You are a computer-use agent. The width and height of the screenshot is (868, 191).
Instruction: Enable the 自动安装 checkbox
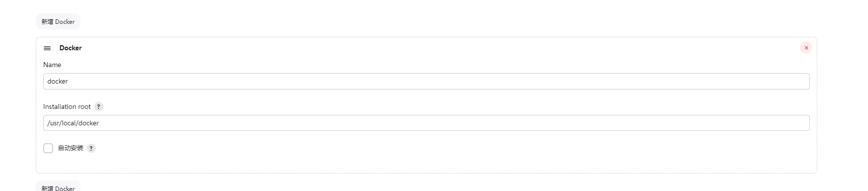click(x=48, y=148)
